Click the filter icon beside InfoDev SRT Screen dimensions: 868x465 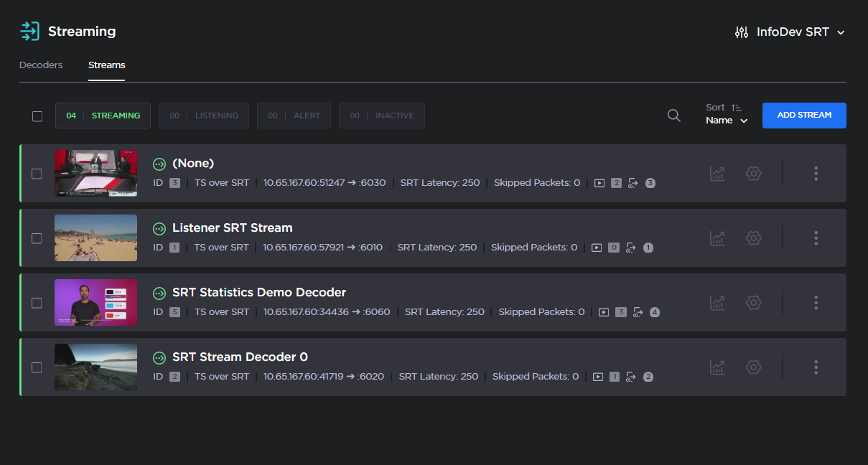pos(741,32)
